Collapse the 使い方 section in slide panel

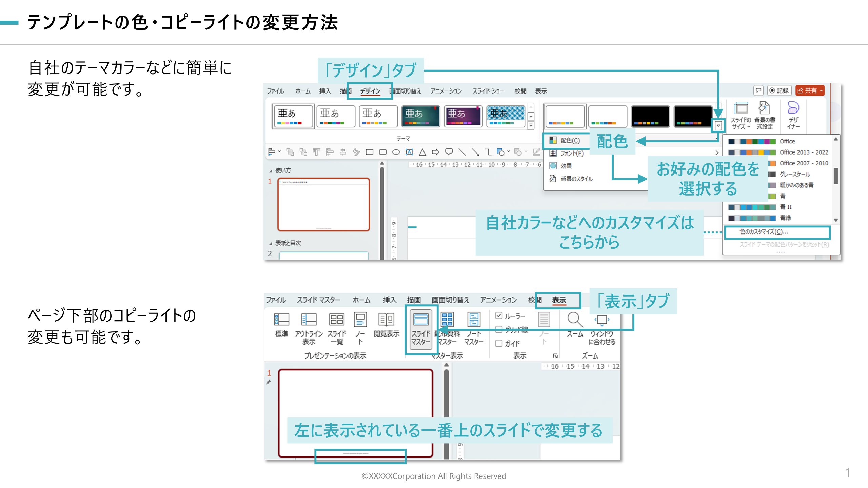coord(271,171)
